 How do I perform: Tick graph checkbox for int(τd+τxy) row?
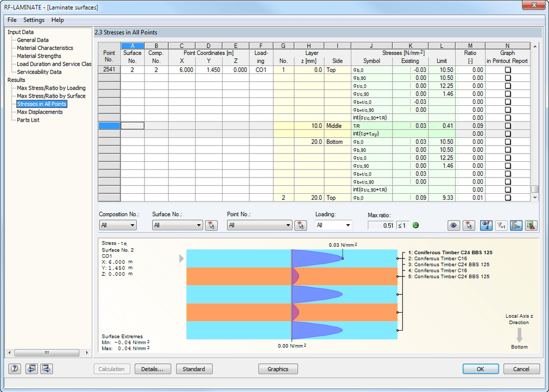coord(508,134)
